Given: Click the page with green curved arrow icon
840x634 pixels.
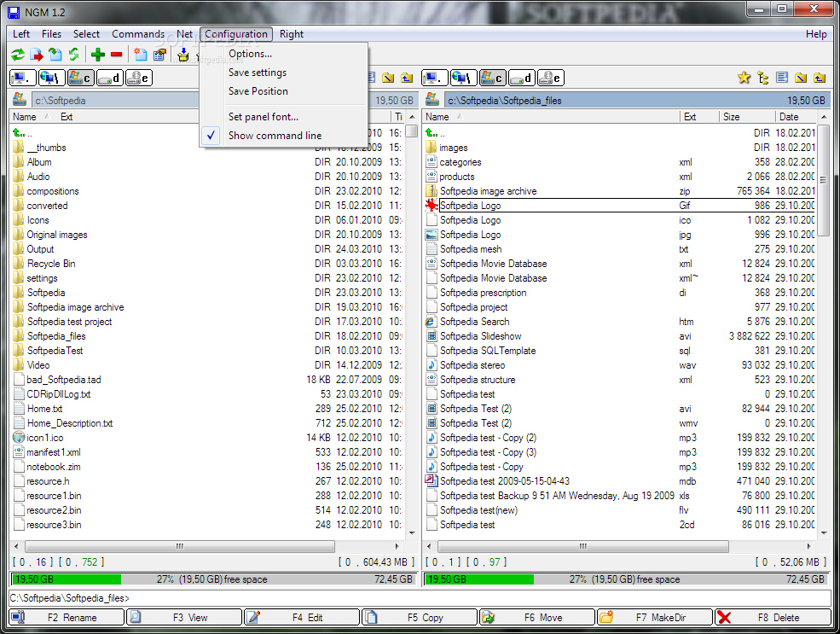Looking at the screenshot, I should 55,55.
